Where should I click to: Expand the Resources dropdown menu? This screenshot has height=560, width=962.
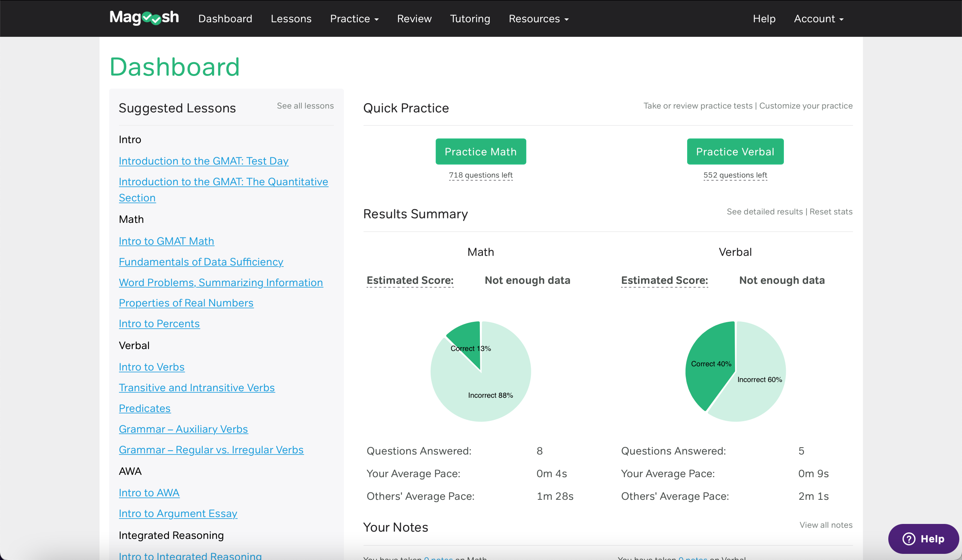point(538,19)
